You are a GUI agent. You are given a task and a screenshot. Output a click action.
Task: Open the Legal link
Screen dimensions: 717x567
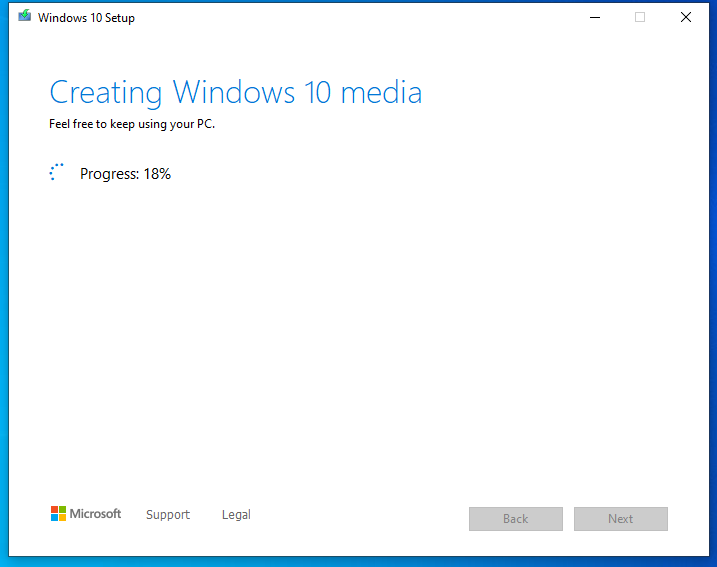point(236,515)
